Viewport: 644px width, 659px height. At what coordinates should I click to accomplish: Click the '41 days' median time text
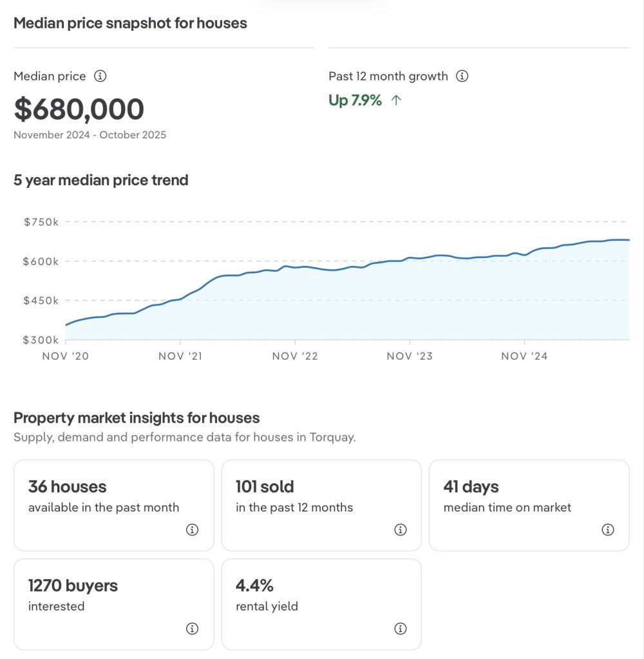click(471, 487)
